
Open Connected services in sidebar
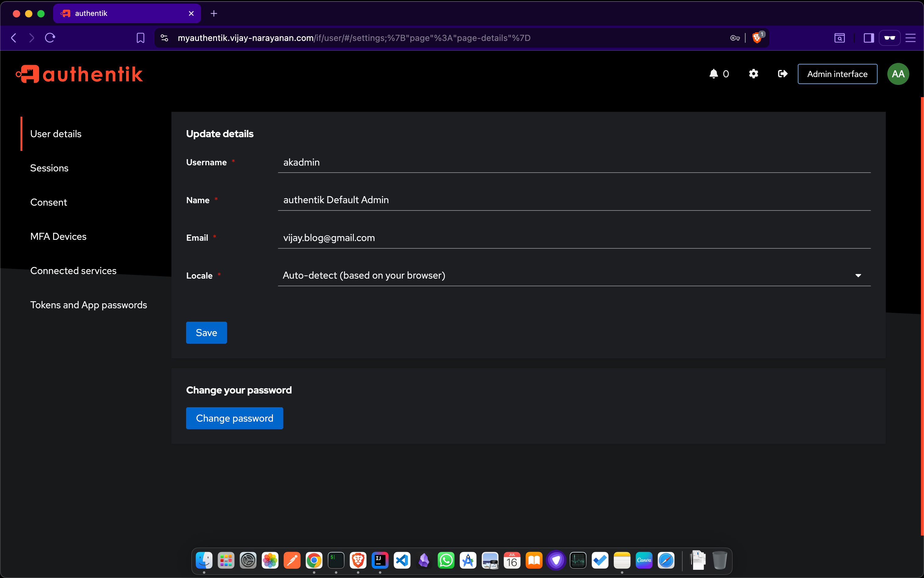[73, 271]
